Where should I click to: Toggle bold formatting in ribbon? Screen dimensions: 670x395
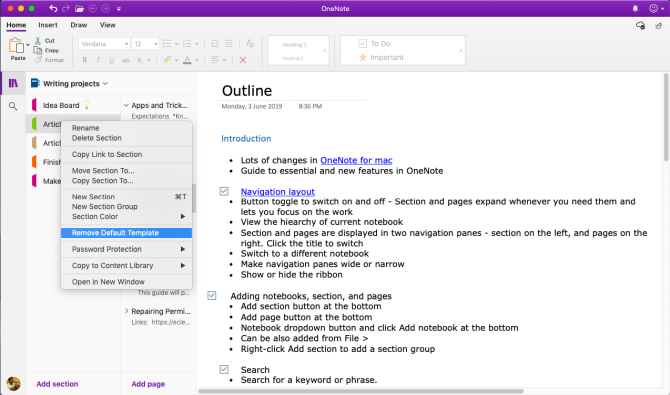(85, 60)
